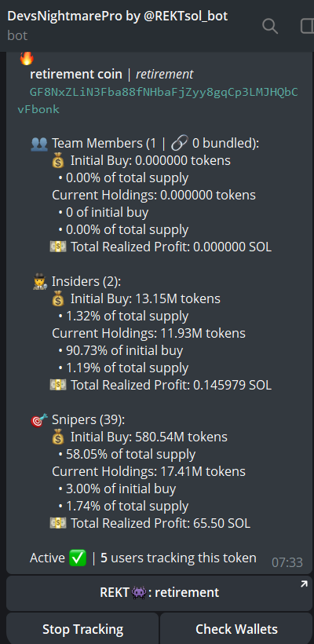
Task: Click the money bag beside Snipers Initial Buy
Action: coord(59,437)
